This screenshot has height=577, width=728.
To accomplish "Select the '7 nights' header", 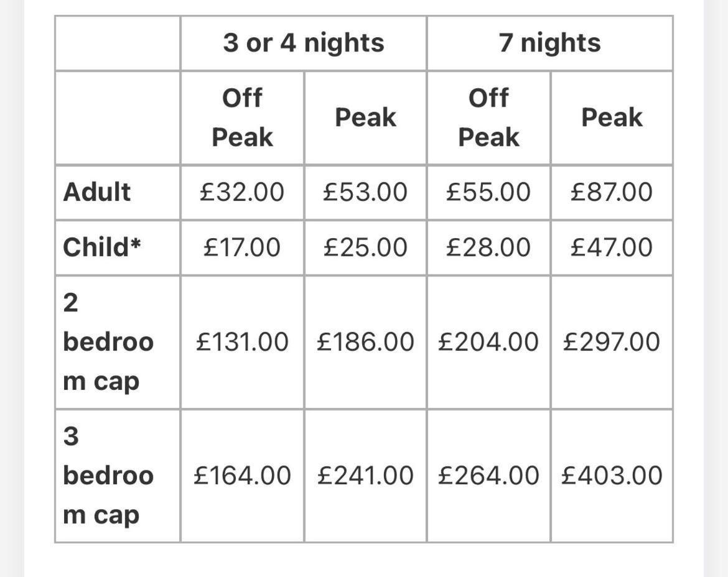I will [x=549, y=43].
